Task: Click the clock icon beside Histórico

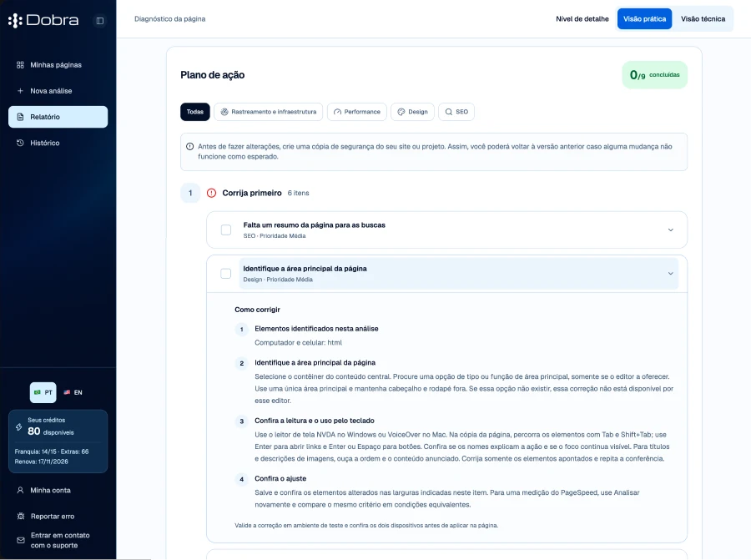Action: point(20,143)
